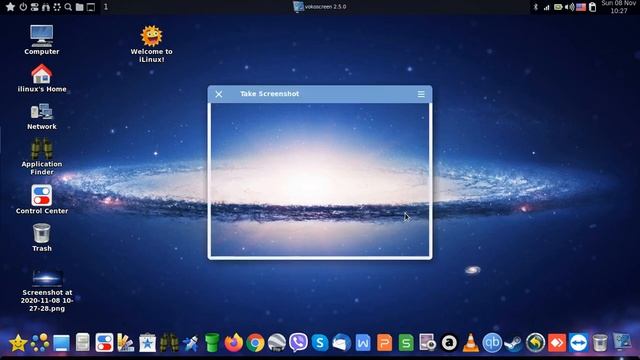Launch TeamViewer from the dock
Image resolution: width=640 pixels, height=360 pixels.
point(578,343)
